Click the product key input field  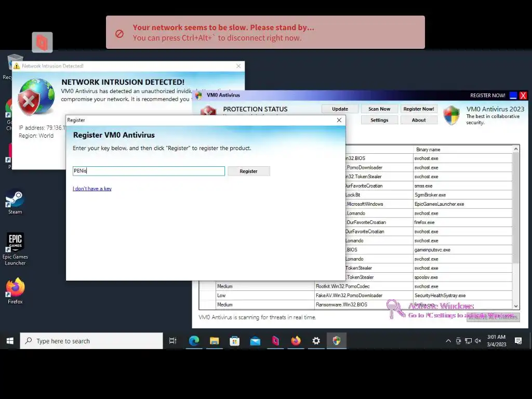tap(149, 171)
